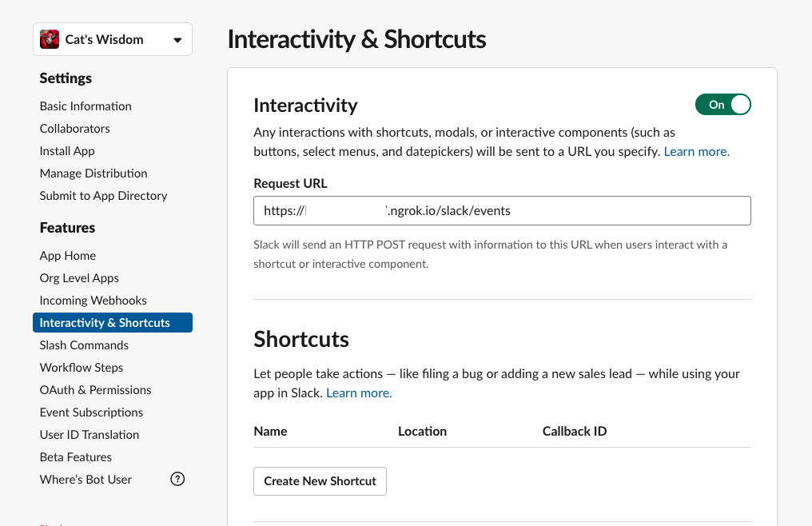Go to Event Subscriptions
812x526 pixels.
[92, 412]
